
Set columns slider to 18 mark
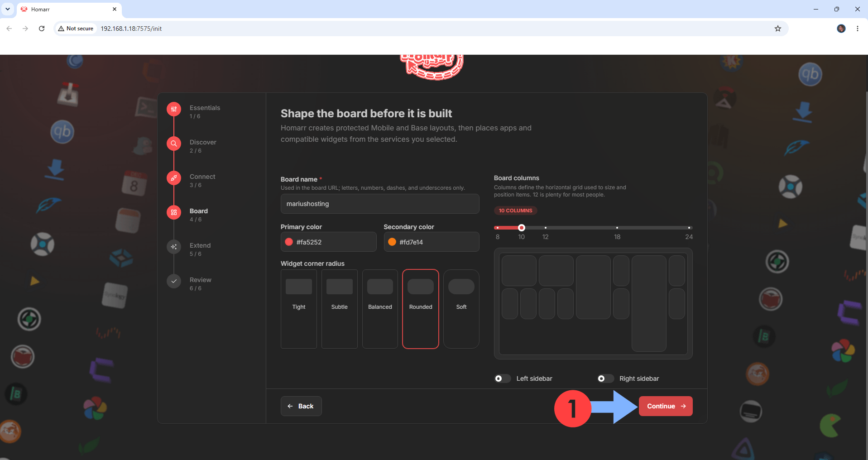coord(617,228)
